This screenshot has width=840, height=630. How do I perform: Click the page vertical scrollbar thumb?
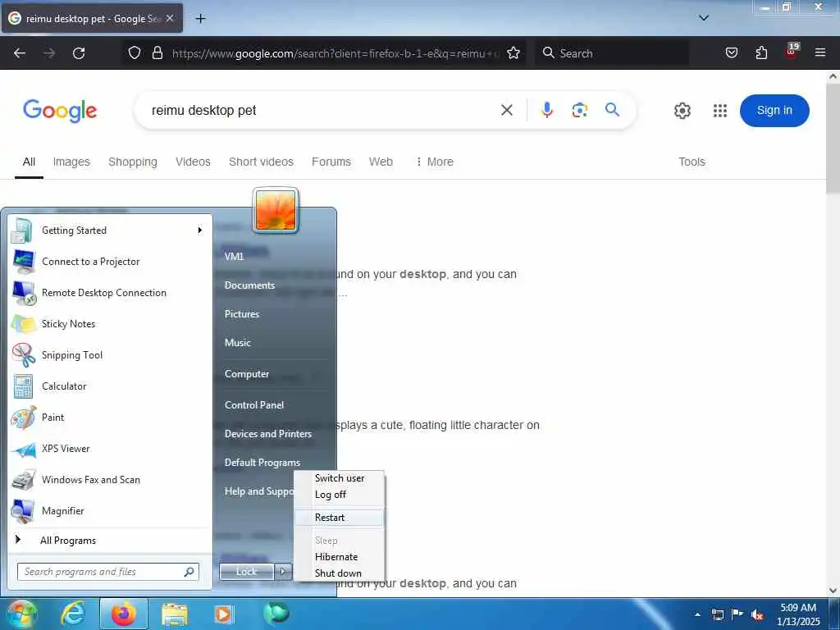tap(833, 138)
